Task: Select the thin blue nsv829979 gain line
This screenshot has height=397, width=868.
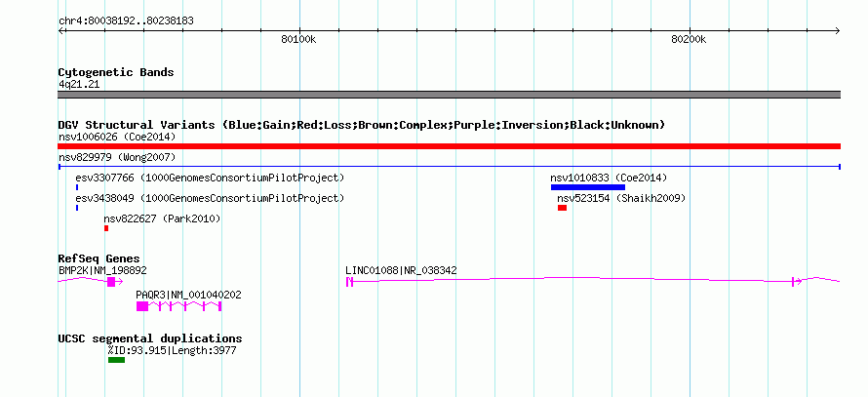Action: (x=449, y=166)
